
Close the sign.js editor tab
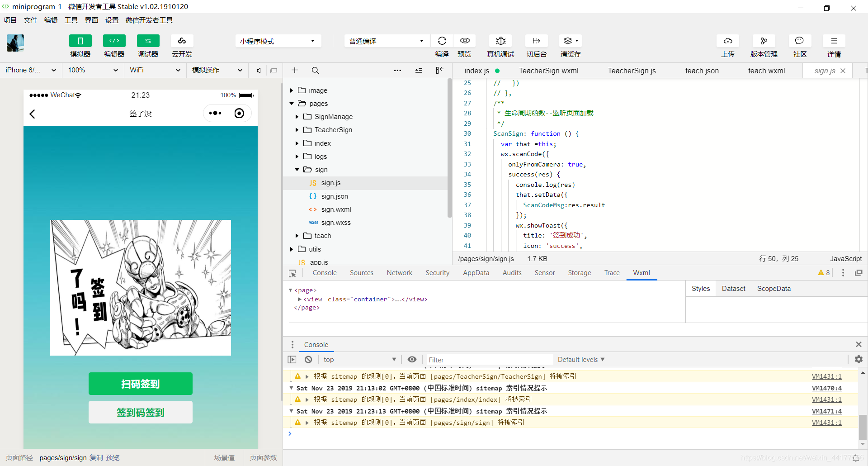point(843,71)
